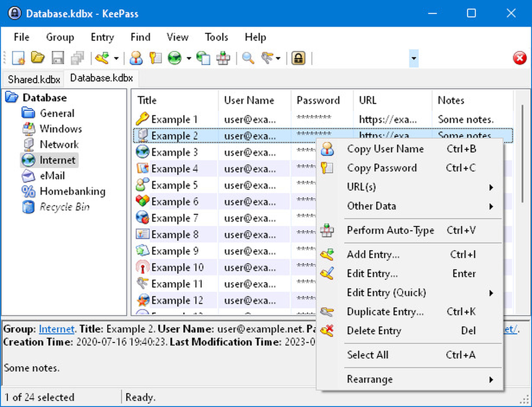
Task: Open the Open URL globe dropdown arrow
Action: tap(189, 58)
